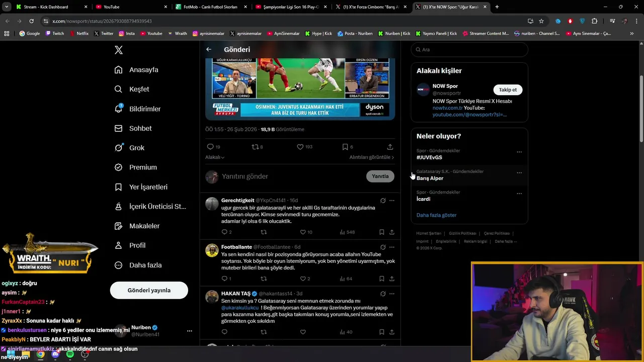Open İcardi trend more options
The width and height of the screenshot is (644, 362).
[x=519, y=194]
